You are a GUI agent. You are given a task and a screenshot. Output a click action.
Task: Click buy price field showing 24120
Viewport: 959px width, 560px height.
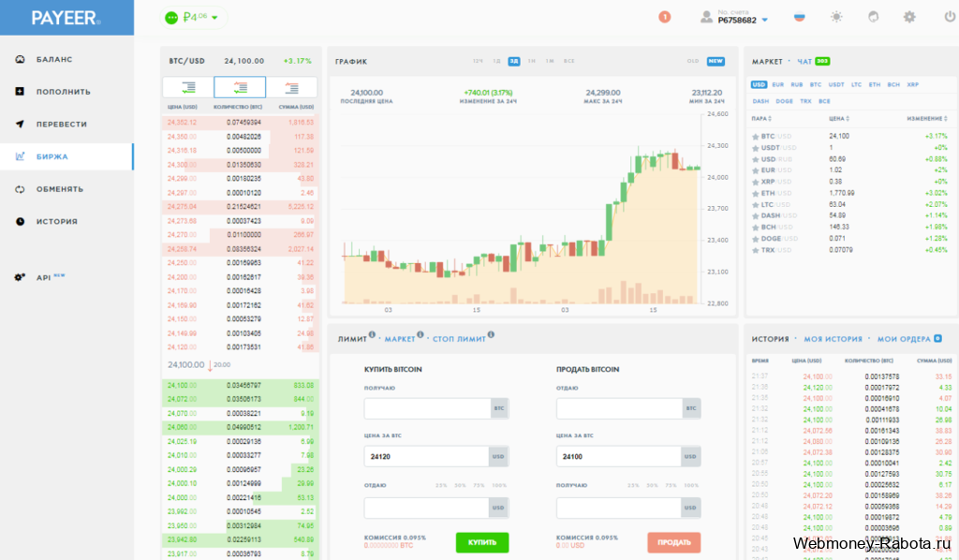(436, 457)
